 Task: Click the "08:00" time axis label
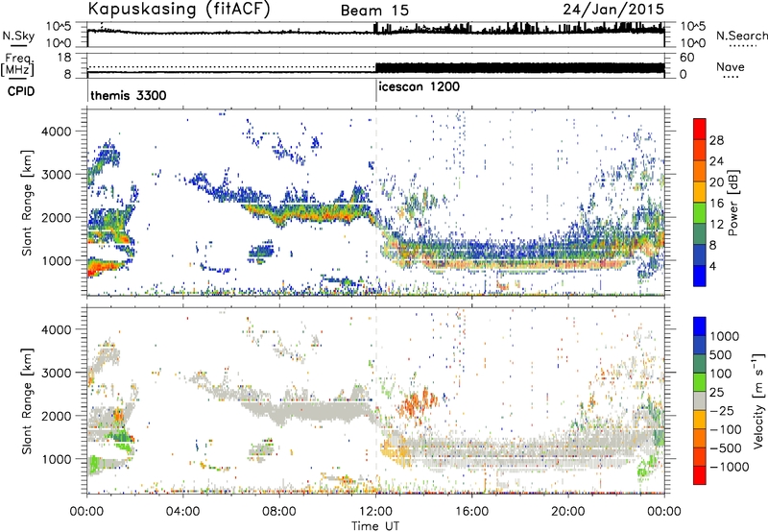(279, 512)
